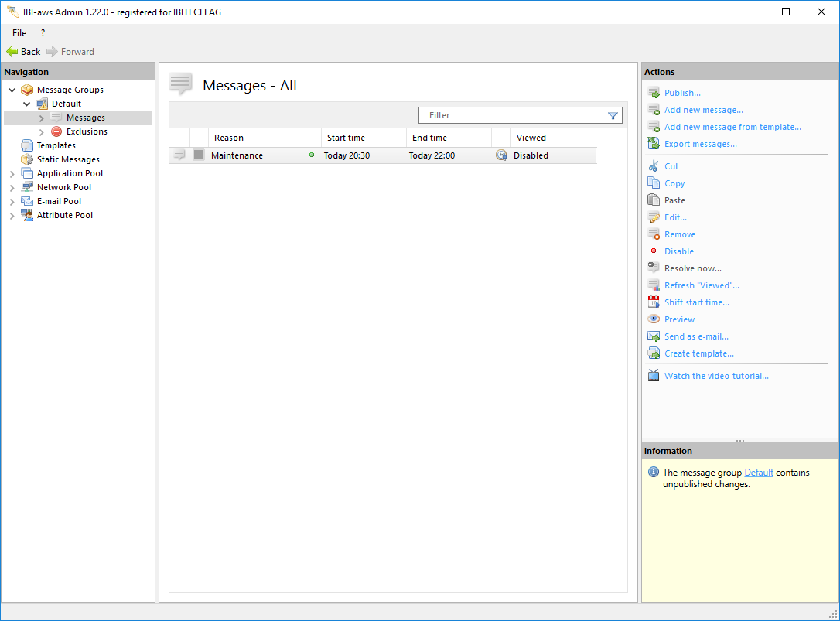Click the Cut scissors icon
This screenshot has height=621, width=840.
tap(654, 166)
